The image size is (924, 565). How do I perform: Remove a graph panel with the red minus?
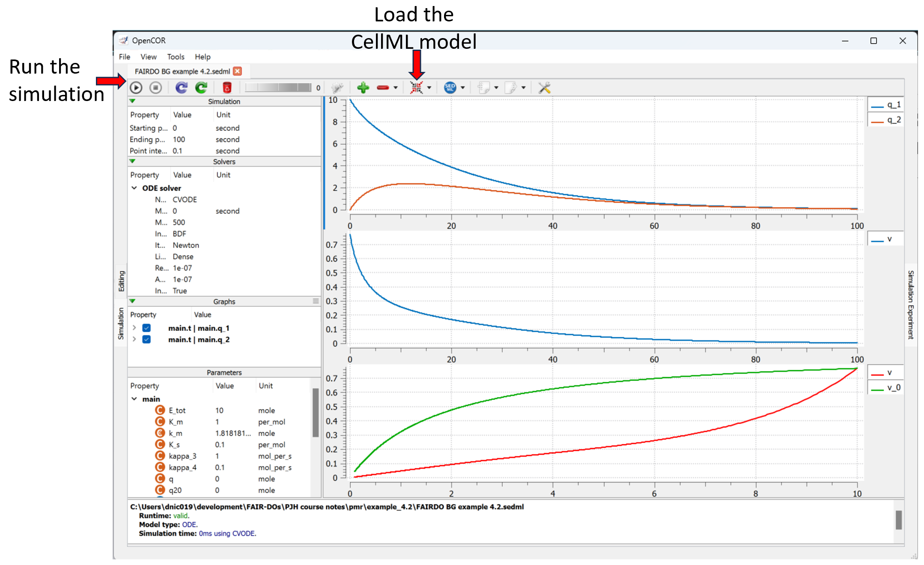click(x=383, y=88)
